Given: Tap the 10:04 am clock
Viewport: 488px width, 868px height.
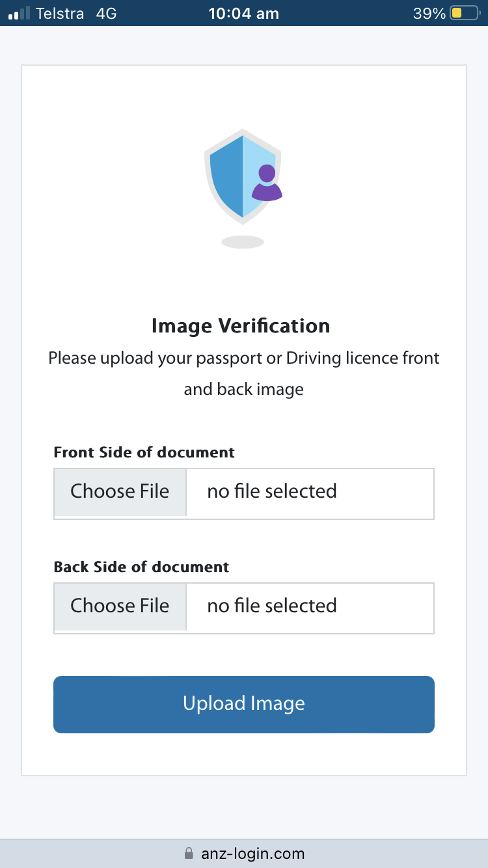Looking at the screenshot, I should (243, 13).
